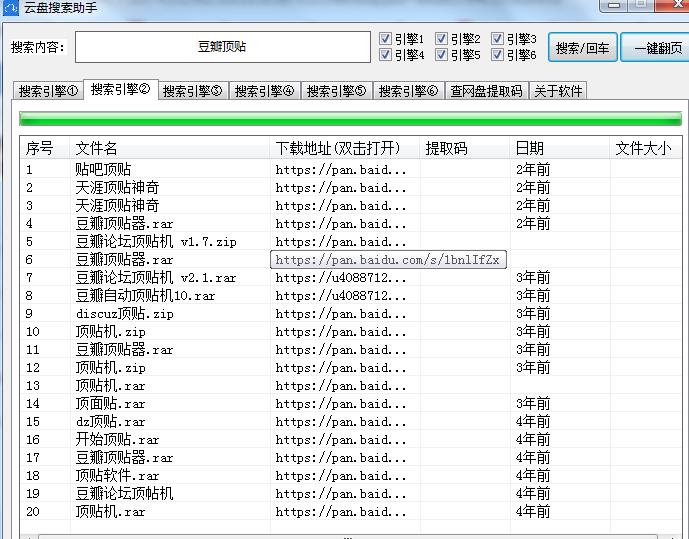Uncheck the 引擎4 checkbox
The height and width of the screenshot is (539, 689).
coord(385,54)
